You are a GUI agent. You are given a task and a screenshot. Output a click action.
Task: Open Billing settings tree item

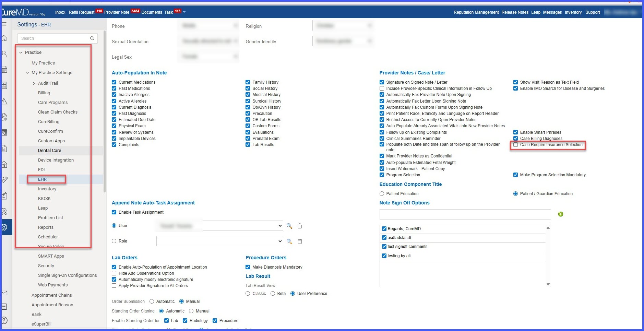pyautogui.click(x=44, y=93)
